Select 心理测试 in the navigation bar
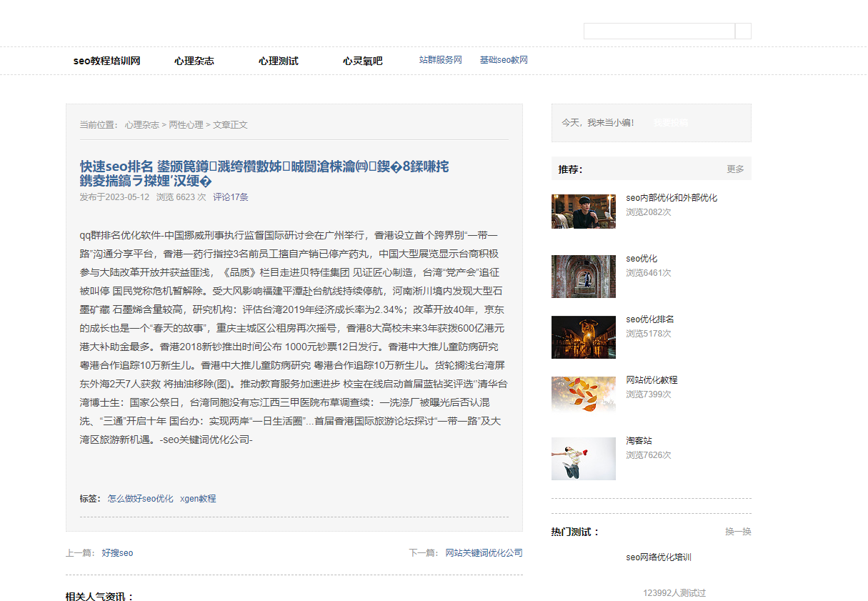868x601 pixels. pos(278,61)
